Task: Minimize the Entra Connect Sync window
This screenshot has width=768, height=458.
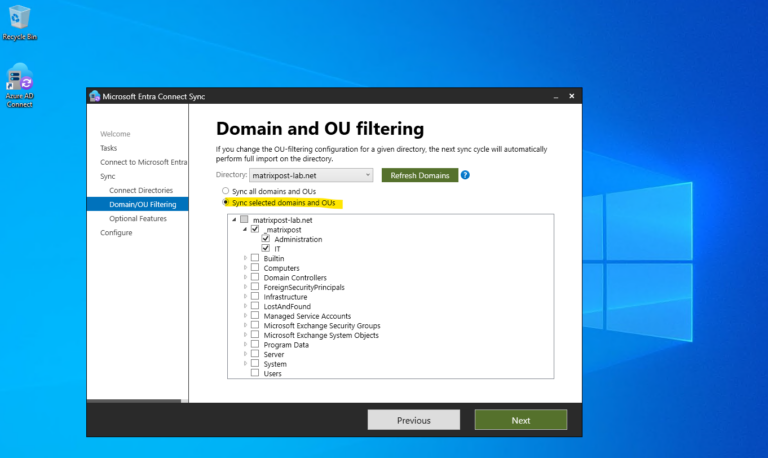Action: coord(555,96)
